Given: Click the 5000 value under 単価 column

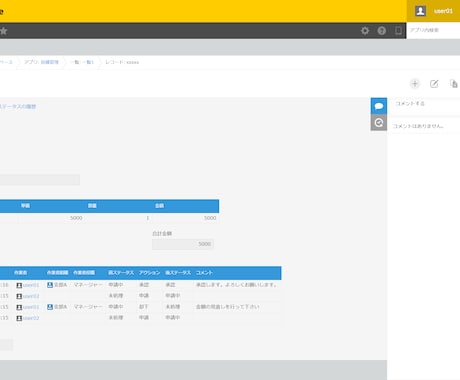Looking at the screenshot, I should 76,218.
